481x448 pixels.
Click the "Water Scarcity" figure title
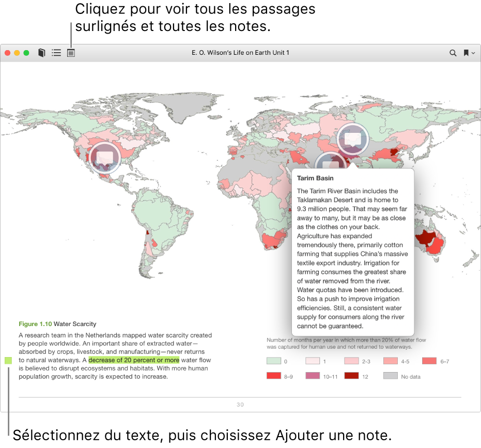click(75, 324)
